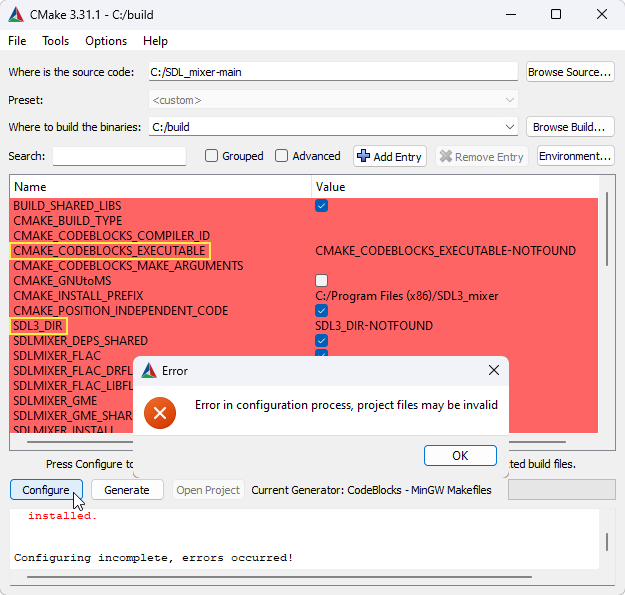Select CMAKE_CODEBLOCKS_MAKE_ARGUMENTS entry
This screenshot has height=595, width=625.
click(x=128, y=266)
